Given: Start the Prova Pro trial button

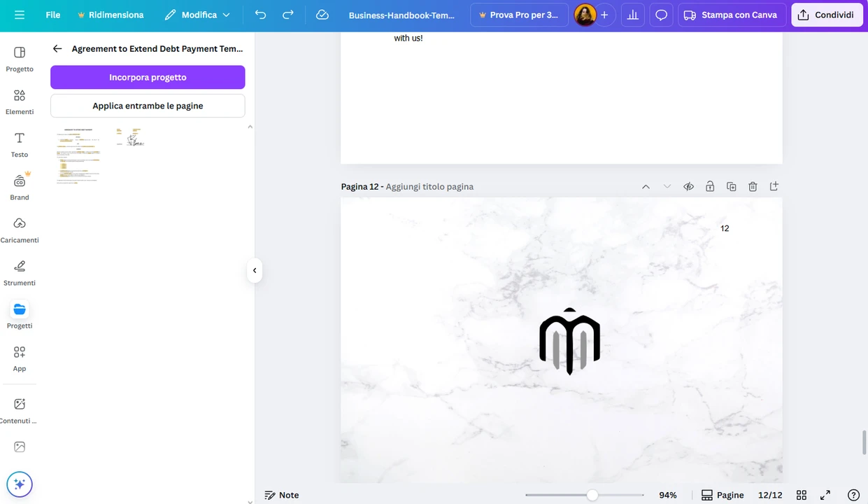Looking at the screenshot, I should pyautogui.click(x=519, y=15).
